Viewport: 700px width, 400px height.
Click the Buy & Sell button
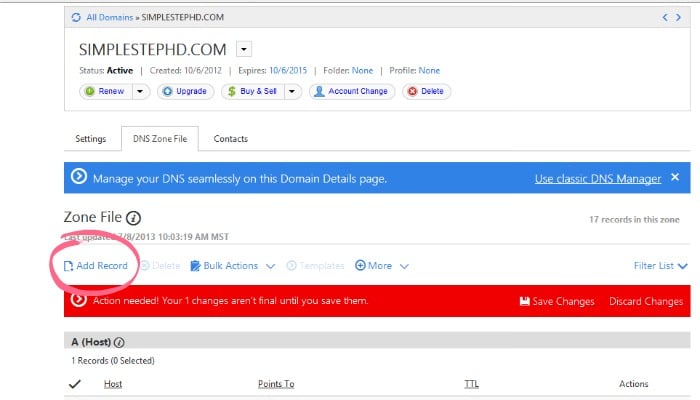[x=253, y=91]
